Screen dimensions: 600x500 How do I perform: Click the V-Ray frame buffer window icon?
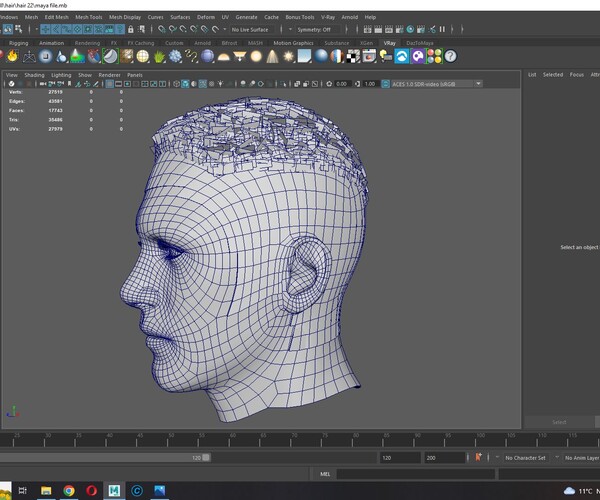pos(370,57)
